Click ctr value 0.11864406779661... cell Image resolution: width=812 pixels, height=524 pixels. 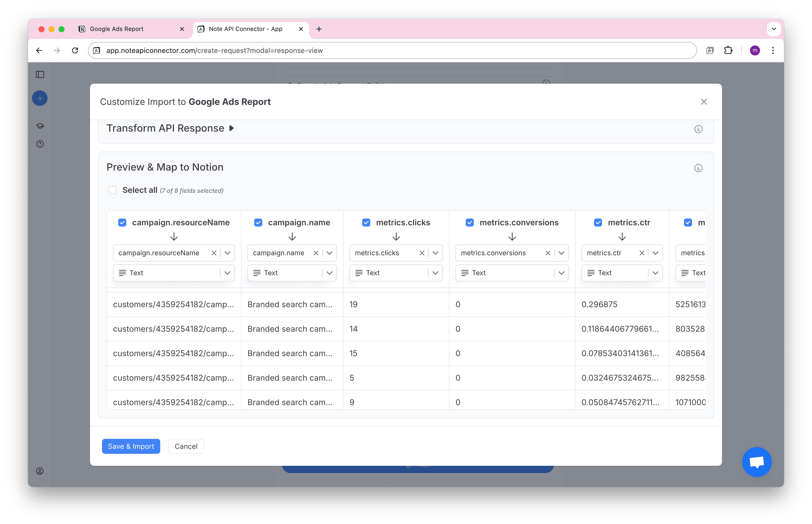(x=622, y=329)
